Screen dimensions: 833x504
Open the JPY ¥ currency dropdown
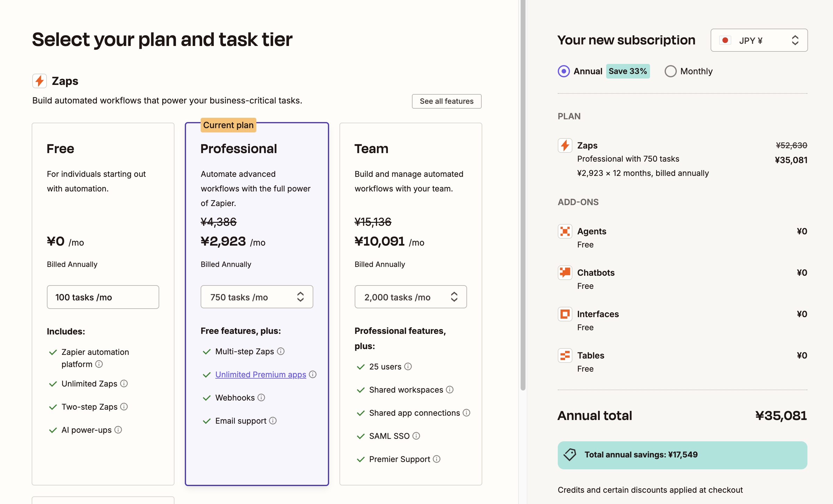759,40
